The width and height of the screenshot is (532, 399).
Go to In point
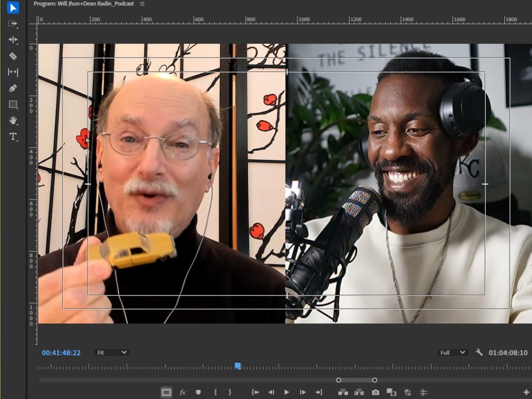pyautogui.click(x=255, y=393)
